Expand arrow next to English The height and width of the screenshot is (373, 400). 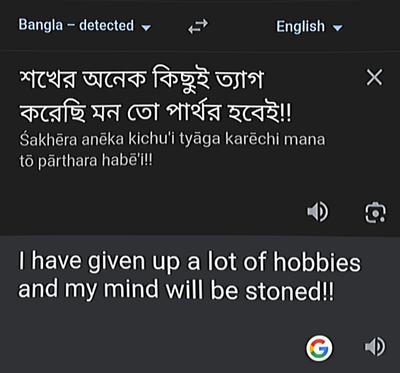point(338,28)
